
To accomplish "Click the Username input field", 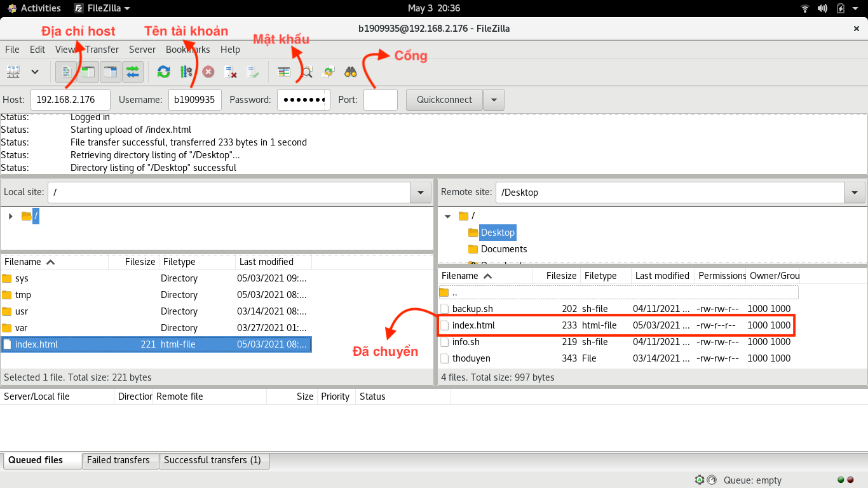I will point(195,100).
